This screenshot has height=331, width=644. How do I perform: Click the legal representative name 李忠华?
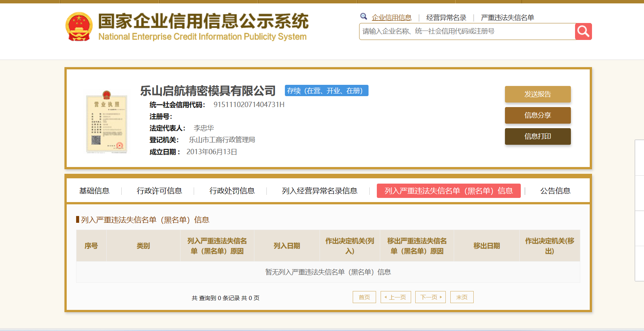coord(204,128)
